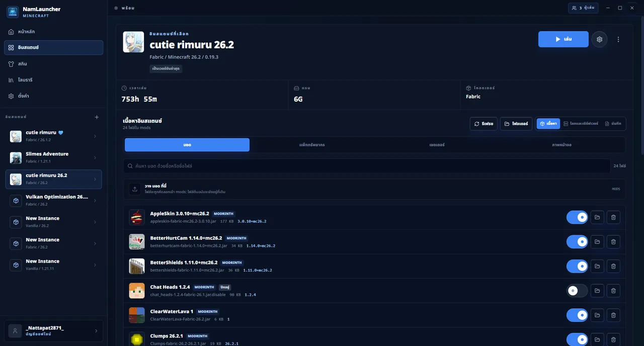Disable the BetterShields mod toggle
Viewport: 644px width, 346px height.
point(577,266)
